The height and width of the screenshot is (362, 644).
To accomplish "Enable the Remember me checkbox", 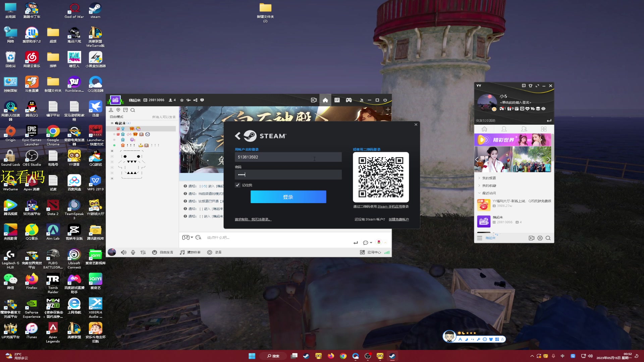I will coord(237,185).
